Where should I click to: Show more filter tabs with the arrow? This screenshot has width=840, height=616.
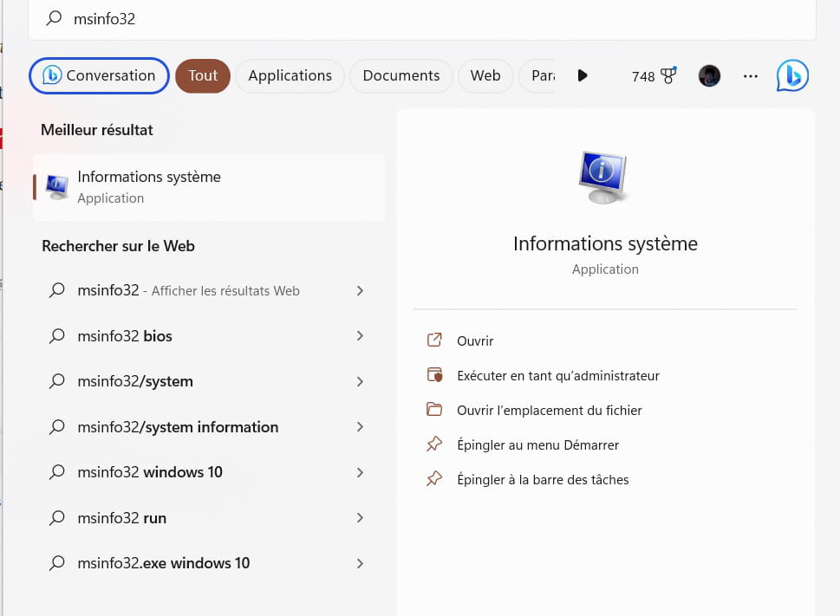coord(583,75)
